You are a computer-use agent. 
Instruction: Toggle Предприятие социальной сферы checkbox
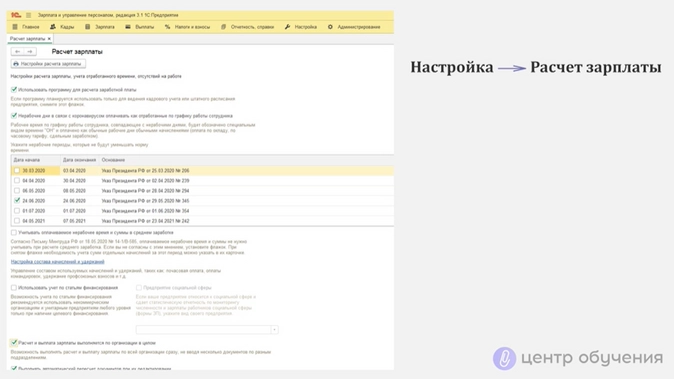(x=139, y=287)
